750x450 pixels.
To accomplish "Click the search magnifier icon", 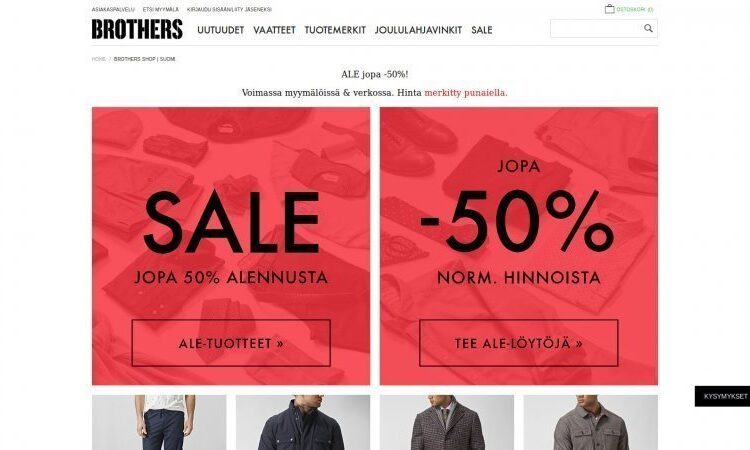I will coord(648,28).
